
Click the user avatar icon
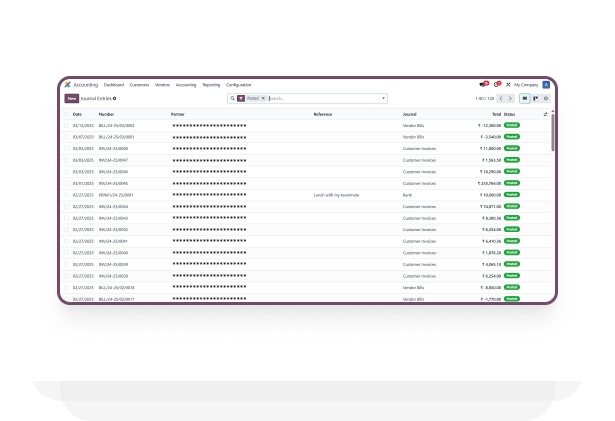[x=546, y=85]
